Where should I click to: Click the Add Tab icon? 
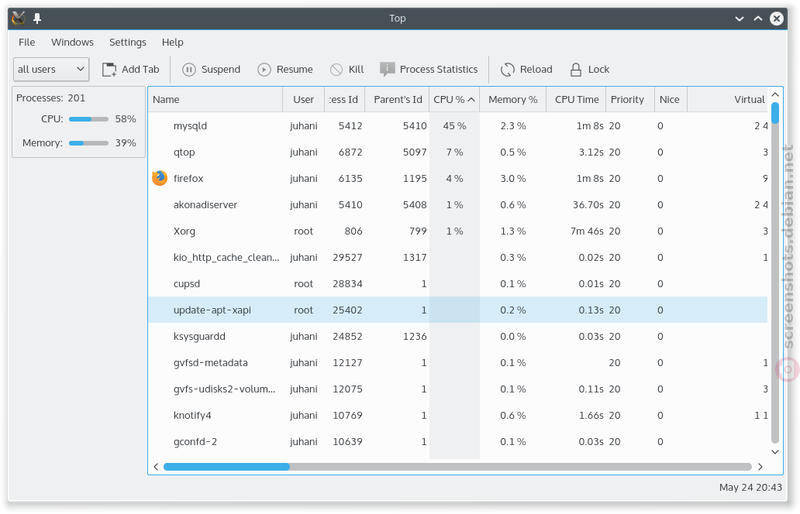(x=109, y=69)
